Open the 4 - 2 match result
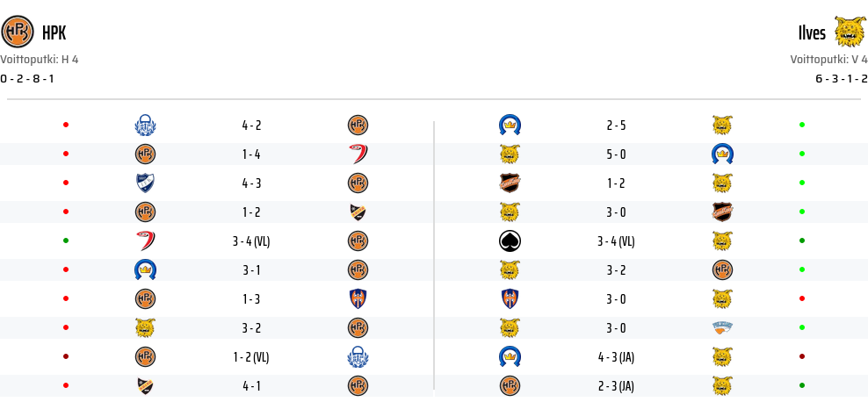The image size is (868, 402). click(x=251, y=126)
